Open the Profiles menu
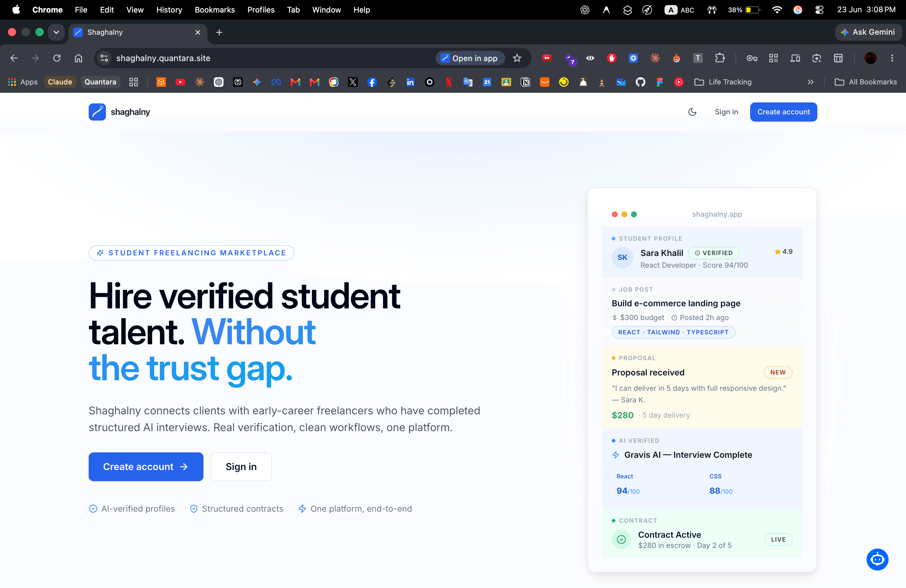The height and width of the screenshot is (588, 906). point(261,10)
